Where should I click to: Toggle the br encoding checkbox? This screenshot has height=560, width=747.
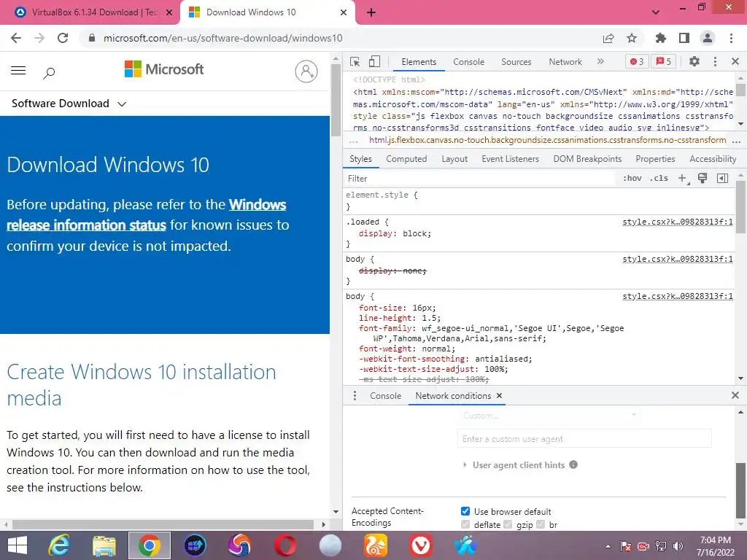pos(541,524)
